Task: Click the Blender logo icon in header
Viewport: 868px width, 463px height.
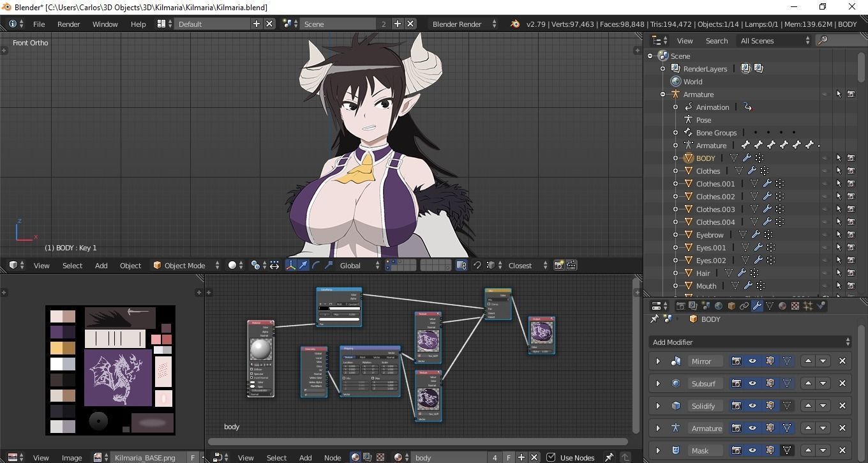Action: point(515,24)
